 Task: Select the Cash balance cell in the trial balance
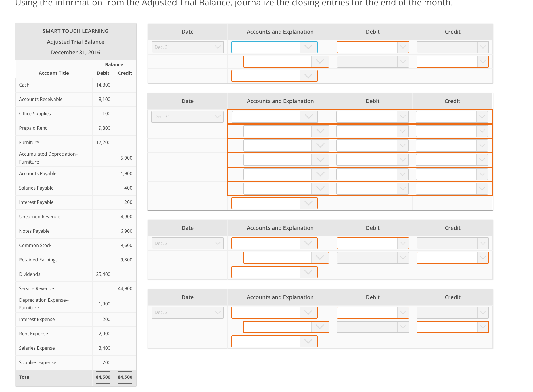click(103, 85)
